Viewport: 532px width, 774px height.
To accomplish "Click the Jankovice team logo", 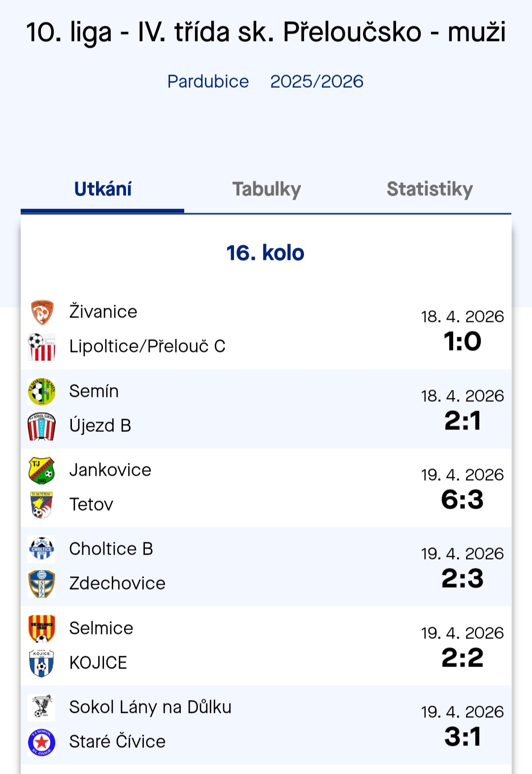I will pyautogui.click(x=42, y=470).
